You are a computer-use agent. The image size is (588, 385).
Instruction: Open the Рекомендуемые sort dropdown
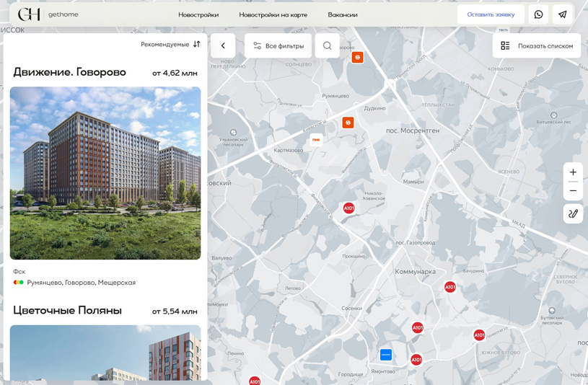pyautogui.click(x=170, y=45)
